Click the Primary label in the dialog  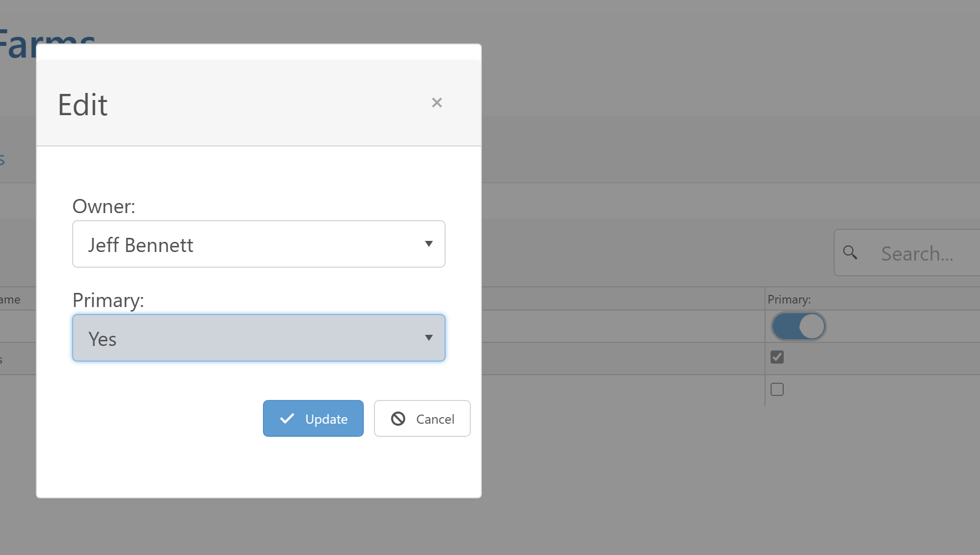pyautogui.click(x=108, y=300)
